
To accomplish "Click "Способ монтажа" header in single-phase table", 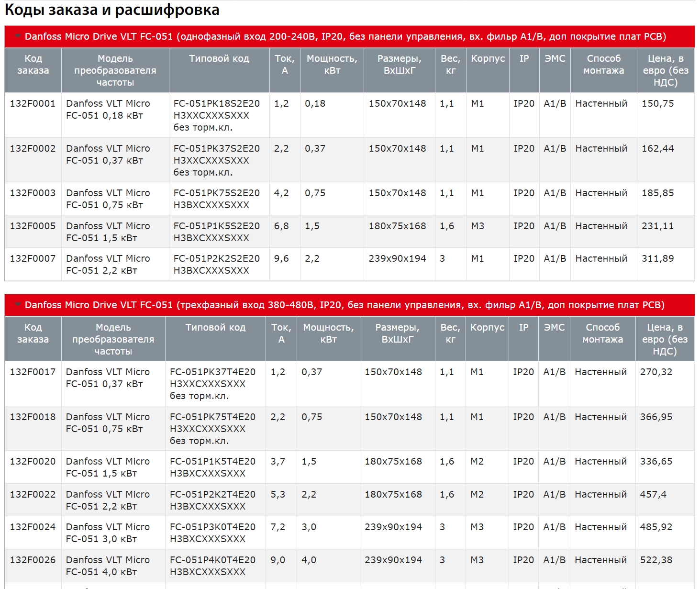I will 604,65.
